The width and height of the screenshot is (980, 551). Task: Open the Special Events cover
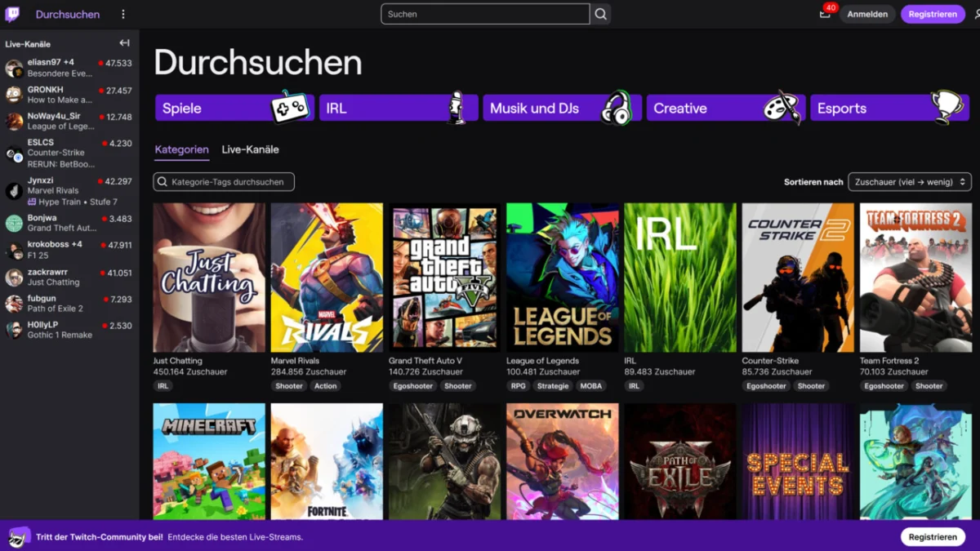tap(798, 461)
